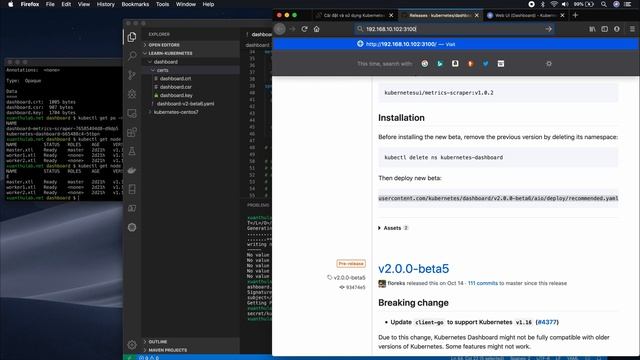
Task: Search with Bing one-off engine
Action: click(x=440, y=64)
